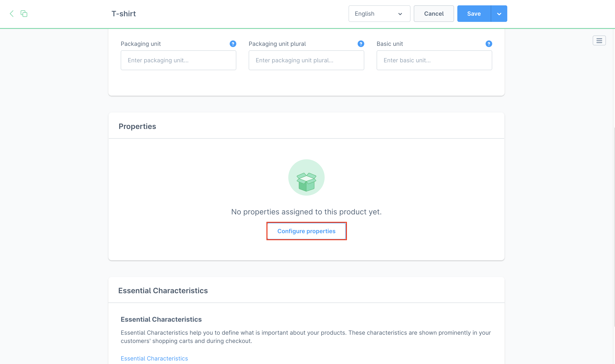Expand the Save options arrow
The height and width of the screenshot is (364, 615).
499,14
